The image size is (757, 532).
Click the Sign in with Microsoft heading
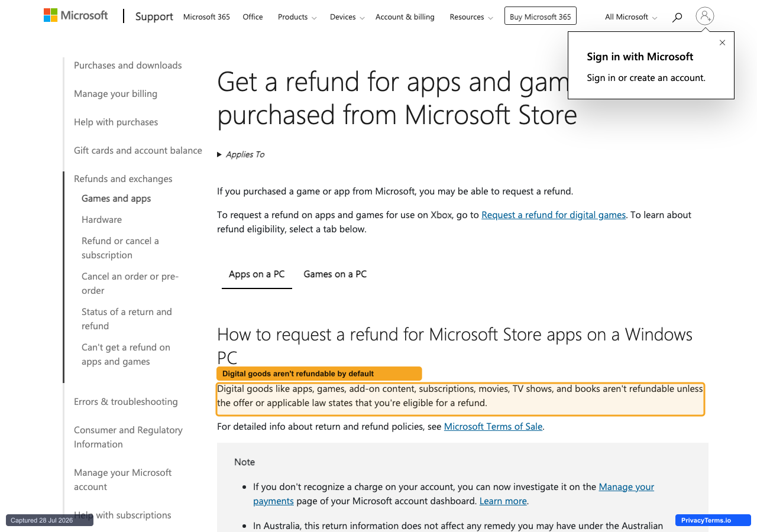coord(640,57)
